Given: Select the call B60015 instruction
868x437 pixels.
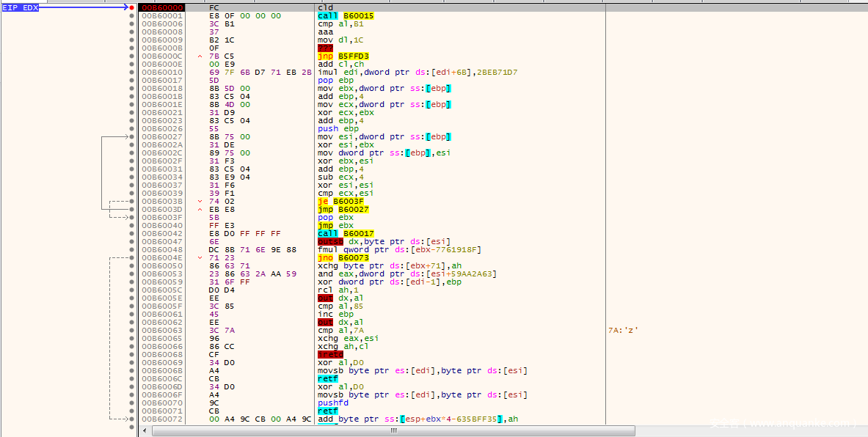Looking at the screenshot, I should coord(344,15).
